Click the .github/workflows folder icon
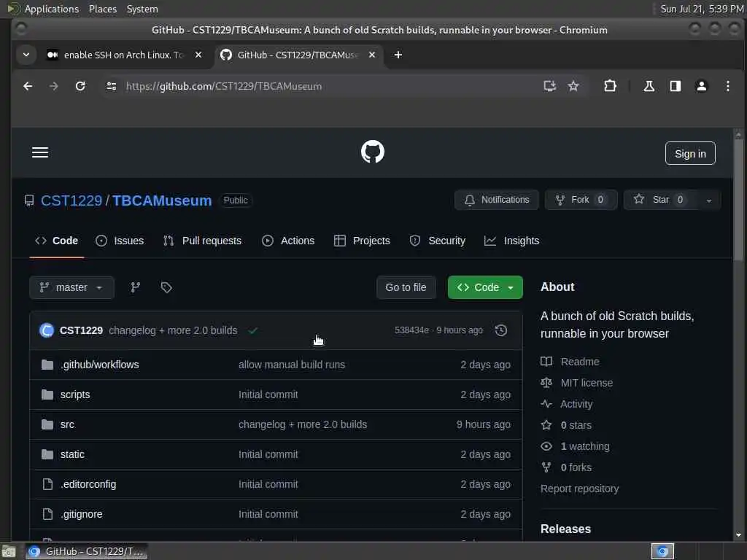This screenshot has height=560, width=747. (47, 365)
